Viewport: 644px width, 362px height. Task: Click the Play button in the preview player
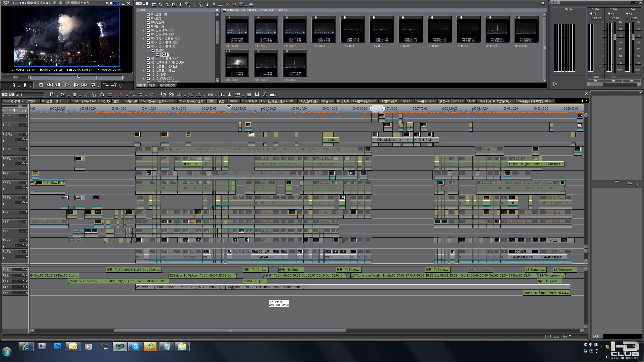pyautogui.click(x=67, y=85)
